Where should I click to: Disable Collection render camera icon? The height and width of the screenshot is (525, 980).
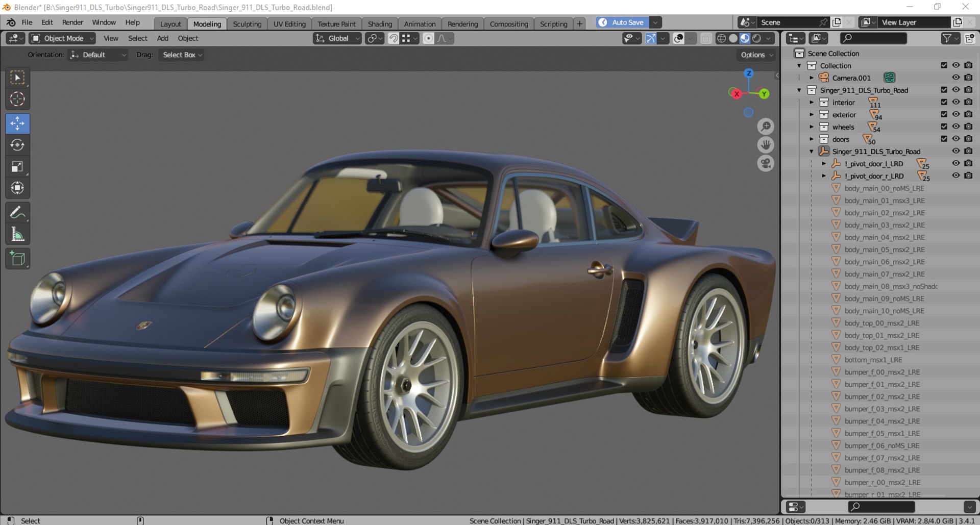click(x=968, y=65)
